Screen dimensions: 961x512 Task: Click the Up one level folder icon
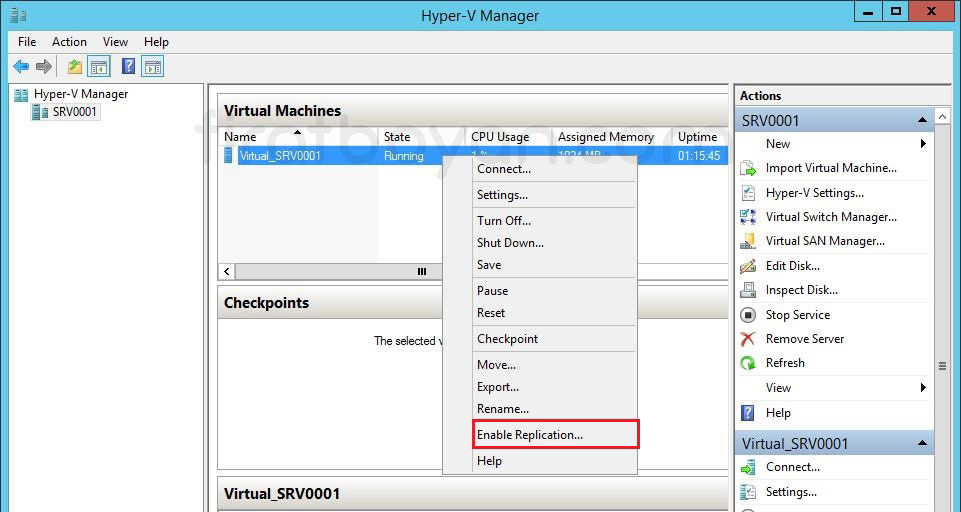pyautogui.click(x=75, y=66)
